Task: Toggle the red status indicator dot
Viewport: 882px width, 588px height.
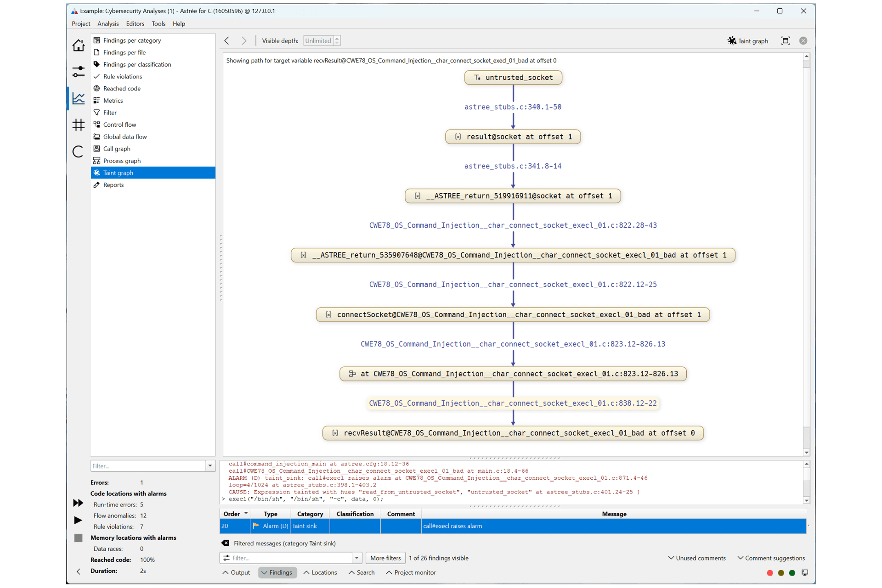Action: [770, 573]
